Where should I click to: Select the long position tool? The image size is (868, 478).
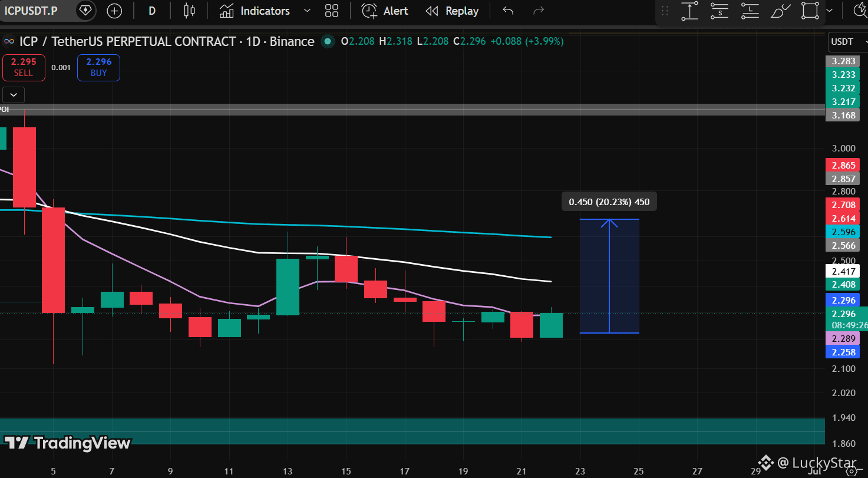[x=750, y=11]
